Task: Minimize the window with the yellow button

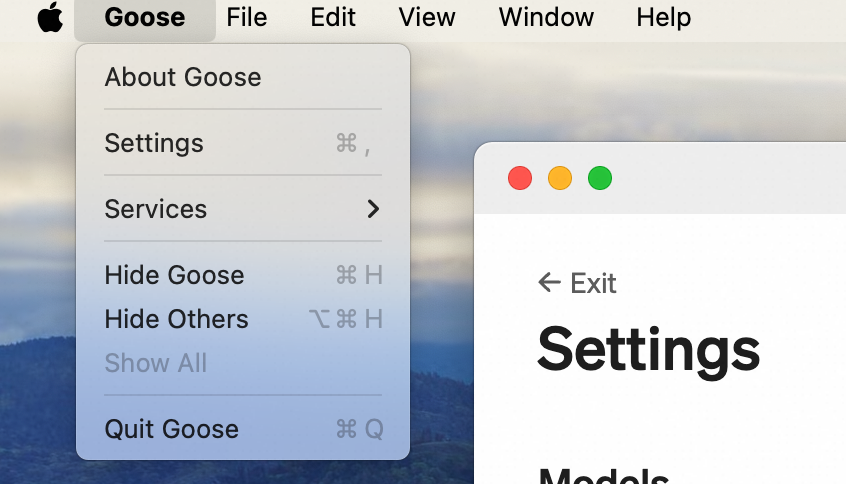Action: 560,178
